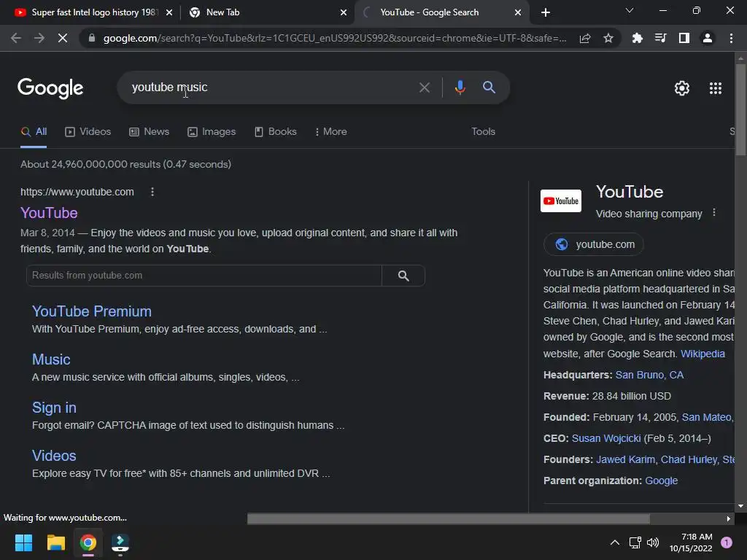Open the Chad Hurley founder link
Image resolution: width=747 pixels, height=560 pixels.
point(689,459)
